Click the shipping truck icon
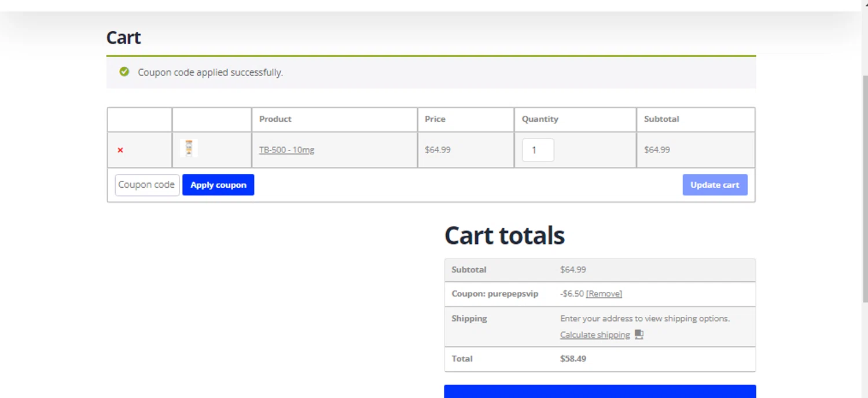 [x=639, y=334]
